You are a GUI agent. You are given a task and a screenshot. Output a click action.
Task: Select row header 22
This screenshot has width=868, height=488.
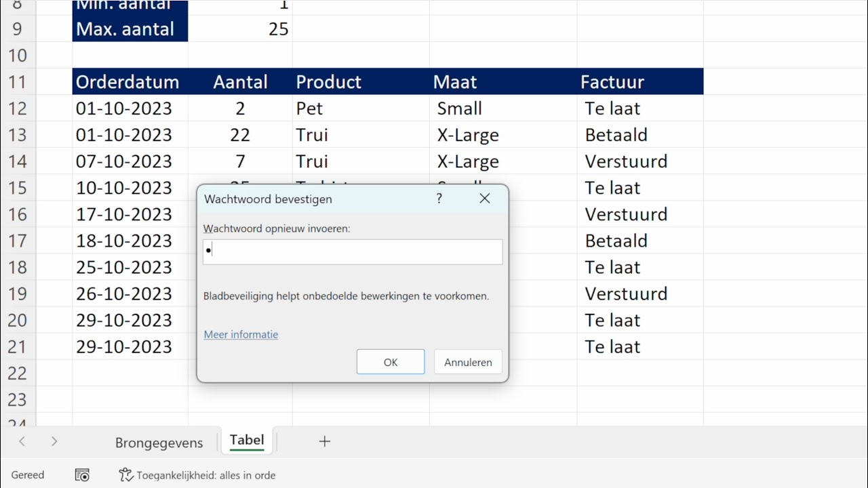(18, 373)
